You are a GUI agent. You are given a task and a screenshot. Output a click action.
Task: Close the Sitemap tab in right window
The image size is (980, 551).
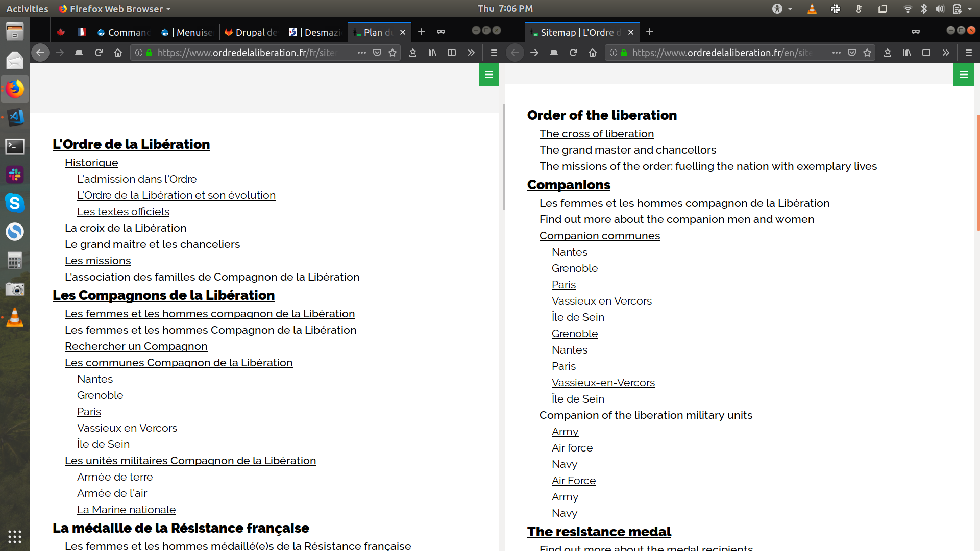[x=631, y=32]
